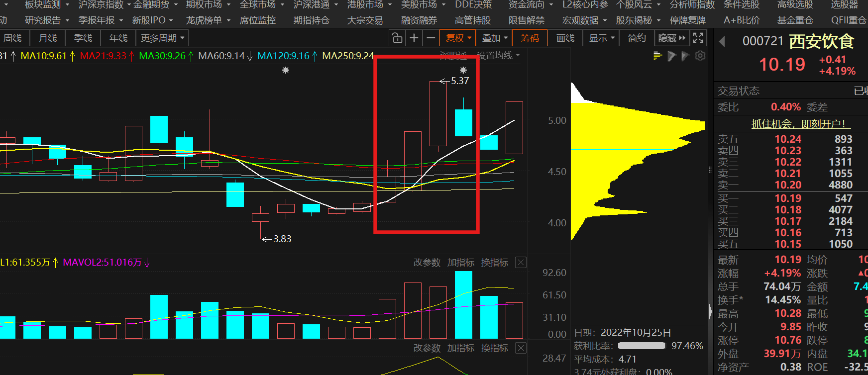
Task: Click the yellow chip distribution bars icon
Action: pyautogui.click(x=657, y=56)
